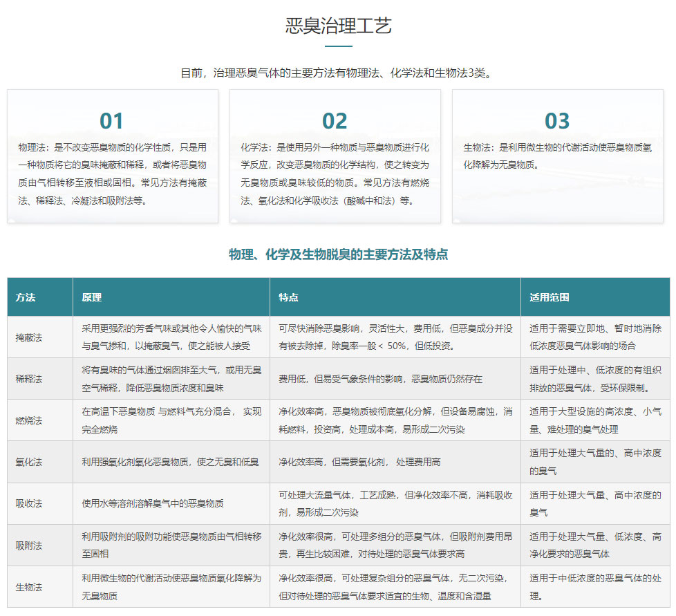The height and width of the screenshot is (616, 676).
Task: Click the 方法 column header
Action: tap(26, 297)
